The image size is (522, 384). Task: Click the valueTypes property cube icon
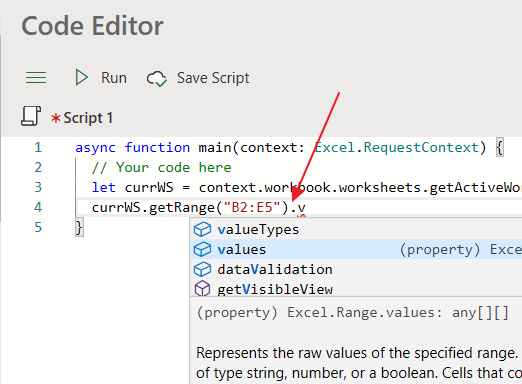(202, 229)
